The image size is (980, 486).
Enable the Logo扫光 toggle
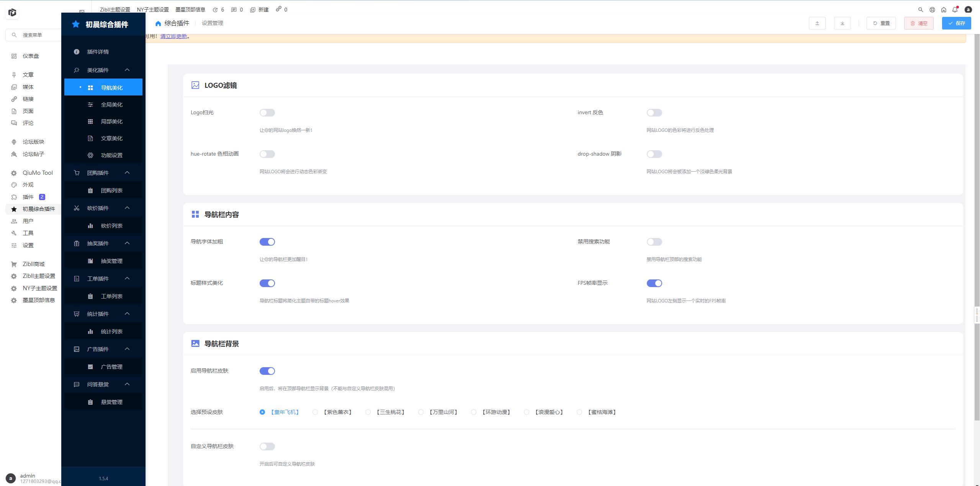coord(267,113)
